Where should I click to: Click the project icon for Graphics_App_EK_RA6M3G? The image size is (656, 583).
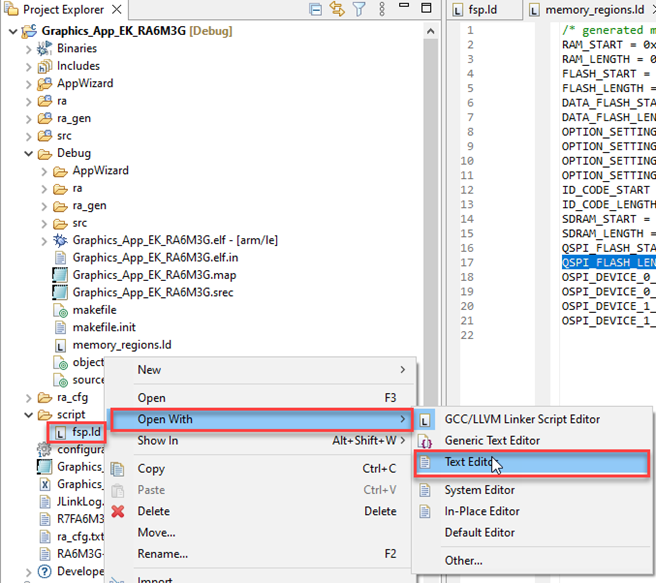[29, 31]
